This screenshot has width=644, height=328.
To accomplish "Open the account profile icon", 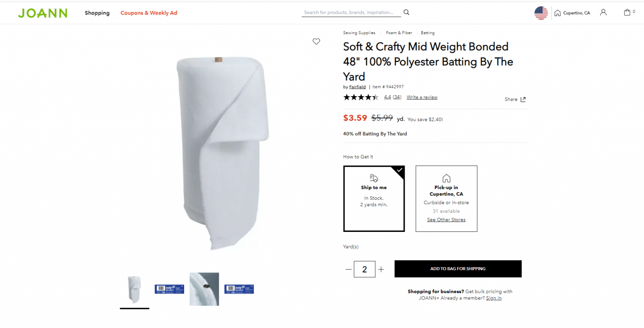I will (603, 13).
